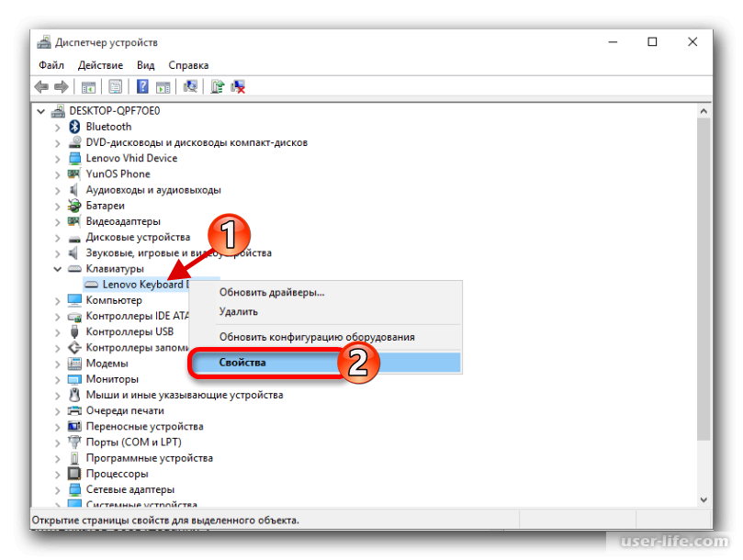The image size is (743, 560).
Task: Open the Файл menu
Action: tap(51, 65)
